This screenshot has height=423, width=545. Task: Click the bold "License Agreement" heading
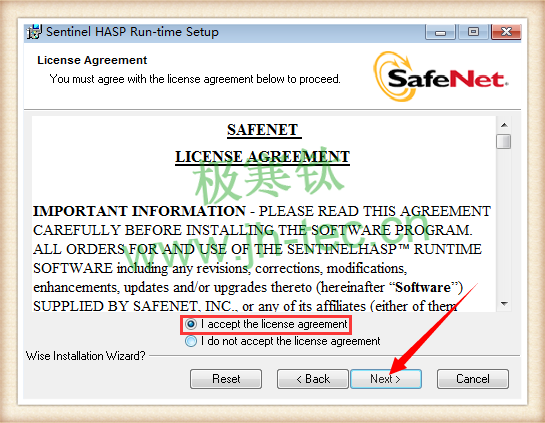[92, 60]
